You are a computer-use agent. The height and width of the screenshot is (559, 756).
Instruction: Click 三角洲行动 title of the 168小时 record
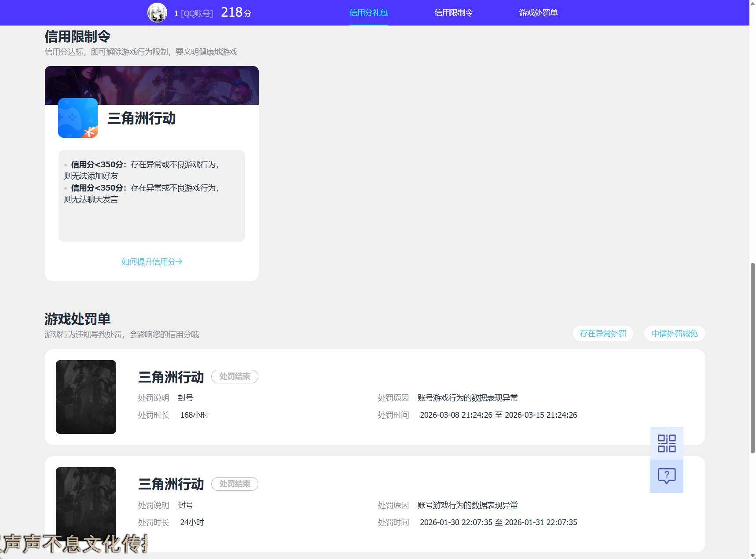point(171,377)
